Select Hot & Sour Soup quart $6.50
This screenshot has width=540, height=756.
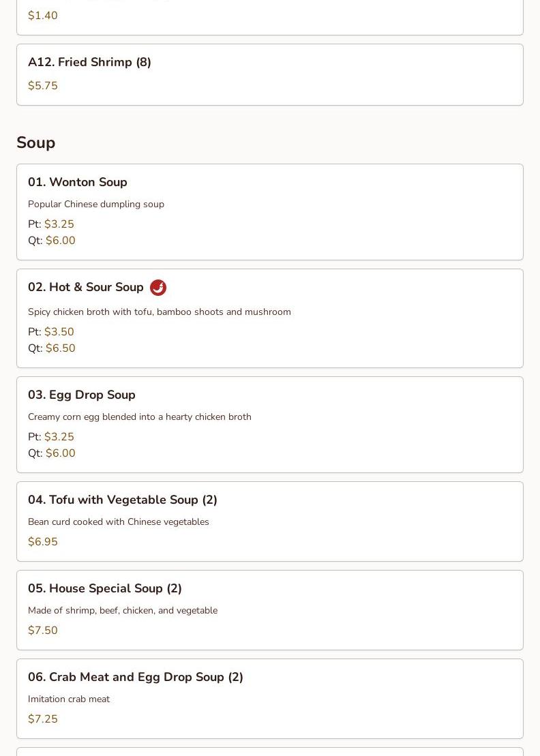pos(61,348)
